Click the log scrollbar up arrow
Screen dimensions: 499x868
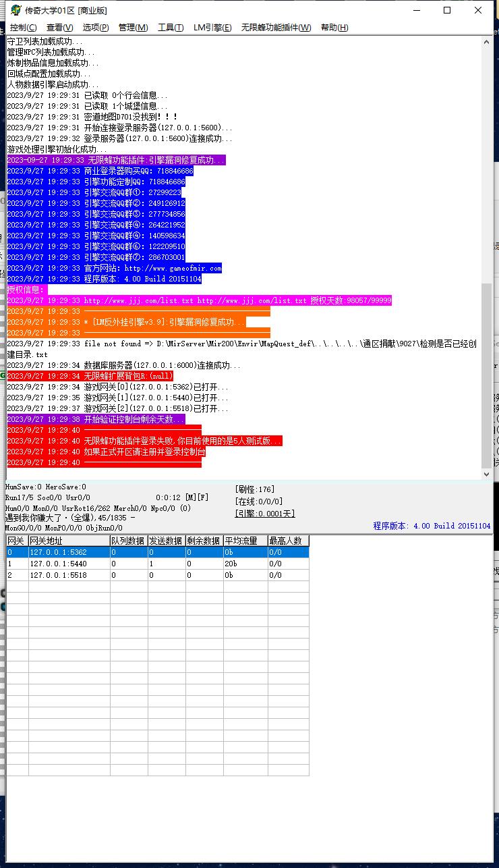487,42
